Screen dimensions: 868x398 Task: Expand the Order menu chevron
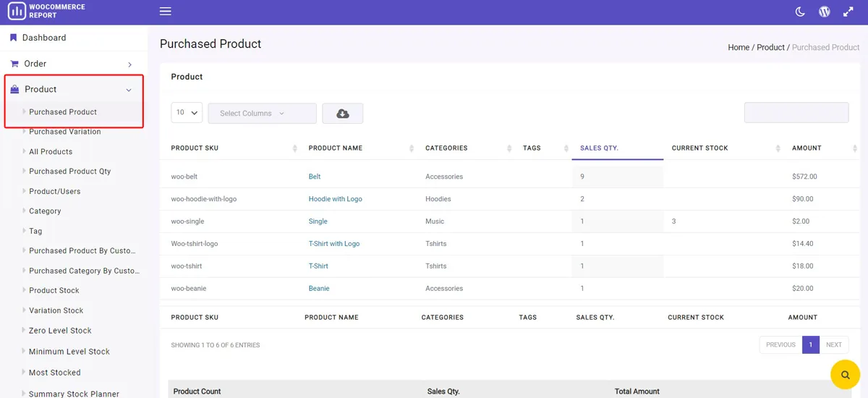[x=130, y=64]
